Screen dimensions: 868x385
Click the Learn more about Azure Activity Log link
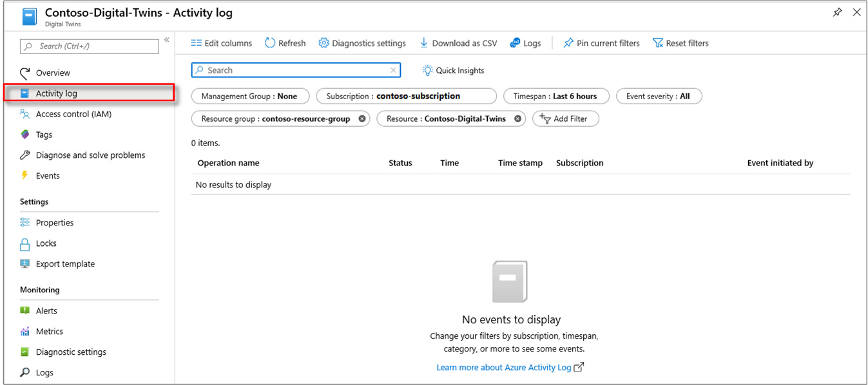click(x=504, y=368)
